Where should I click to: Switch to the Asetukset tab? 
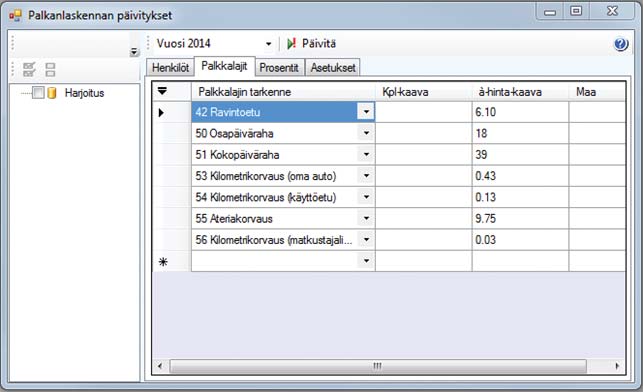(x=333, y=68)
